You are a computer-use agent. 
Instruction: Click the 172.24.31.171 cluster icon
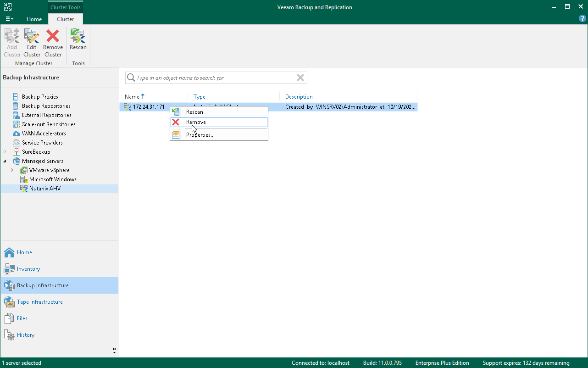pos(128,107)
